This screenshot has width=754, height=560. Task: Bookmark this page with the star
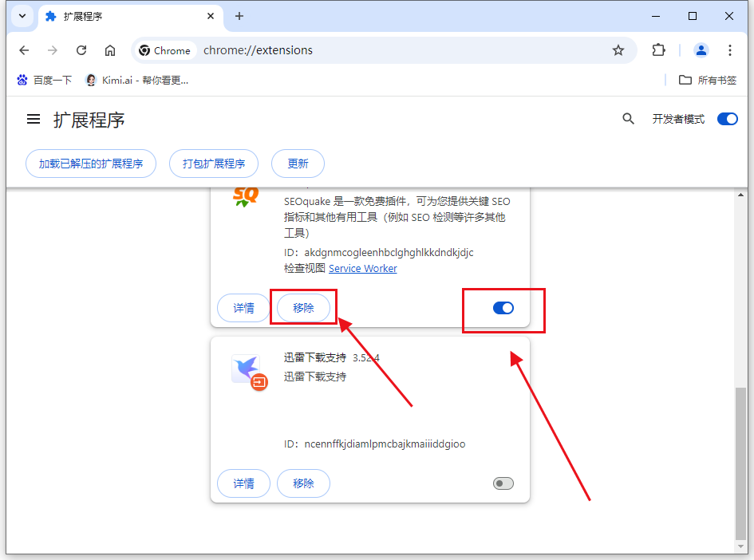point(618,50)
